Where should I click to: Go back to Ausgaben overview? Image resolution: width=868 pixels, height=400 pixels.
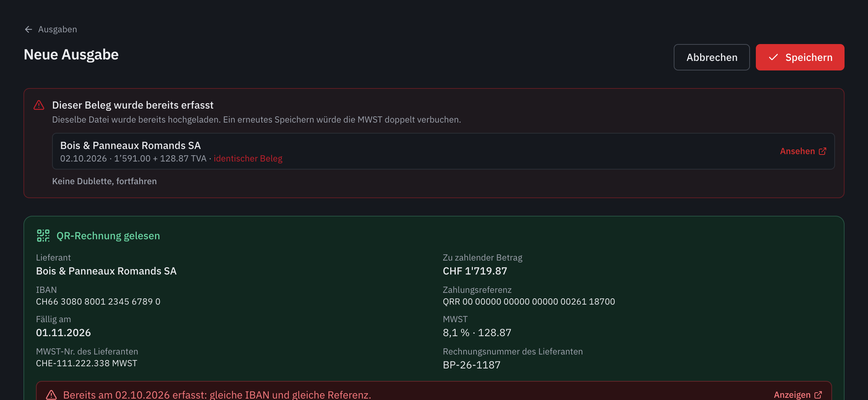point(51,29)
